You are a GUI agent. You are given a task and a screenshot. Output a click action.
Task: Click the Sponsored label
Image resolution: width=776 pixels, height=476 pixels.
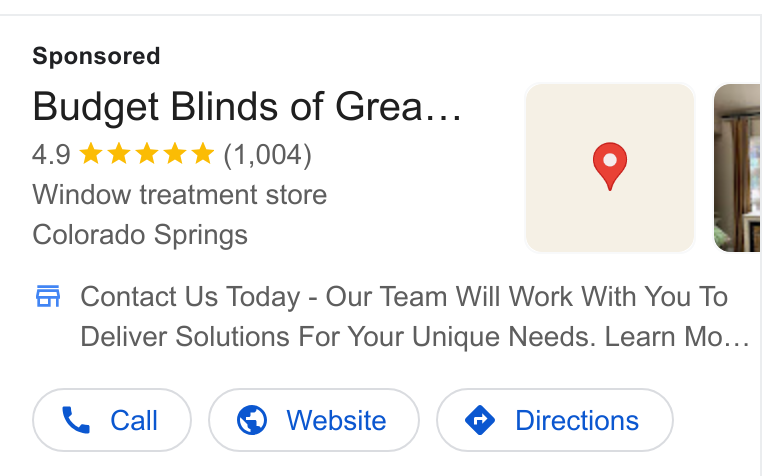point(97,56)
